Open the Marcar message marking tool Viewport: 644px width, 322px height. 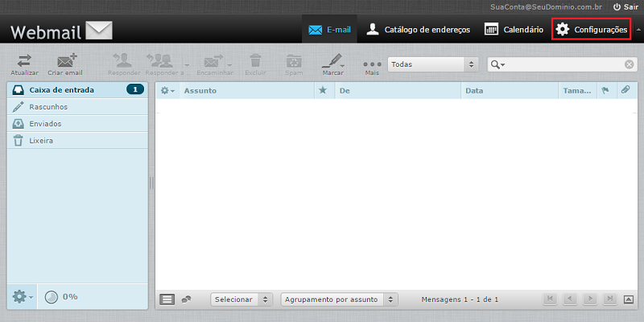point(332,61)
